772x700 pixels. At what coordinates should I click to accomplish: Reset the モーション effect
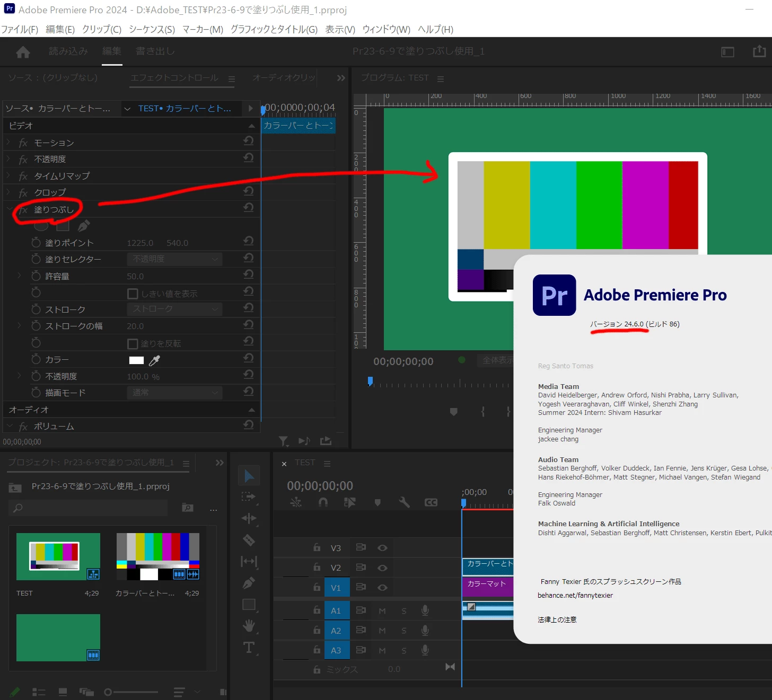click(x=248, y=141)
